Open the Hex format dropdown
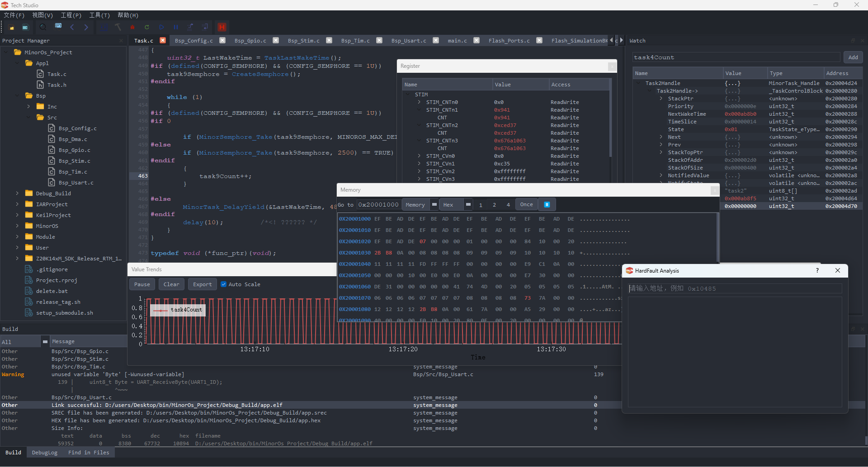868x467 pixels. [456, 205]
